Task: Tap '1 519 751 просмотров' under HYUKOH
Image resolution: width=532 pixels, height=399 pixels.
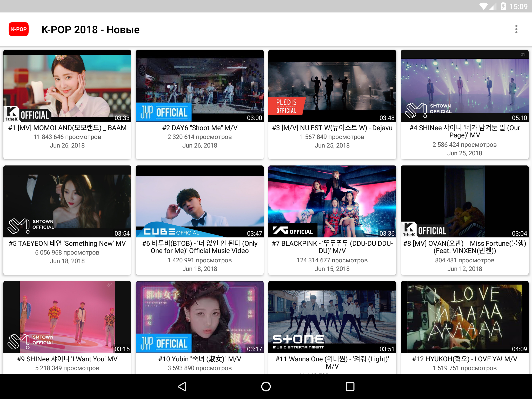Action: coord(465,368)
